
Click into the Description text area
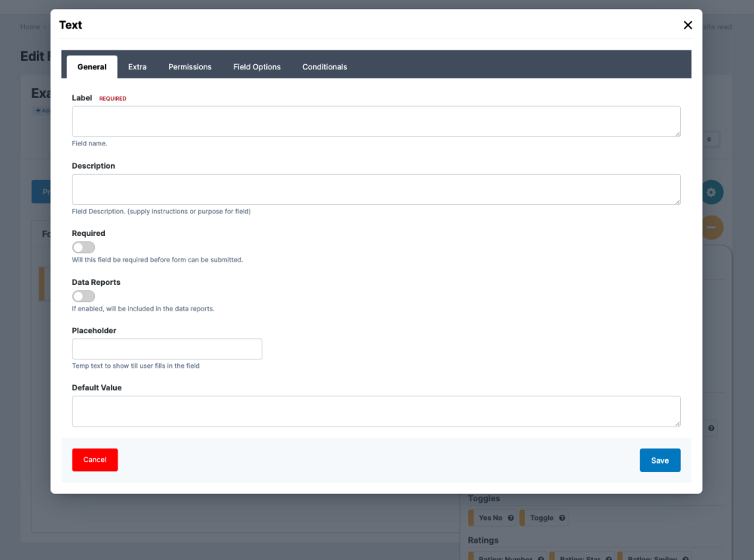click(376, 189)
